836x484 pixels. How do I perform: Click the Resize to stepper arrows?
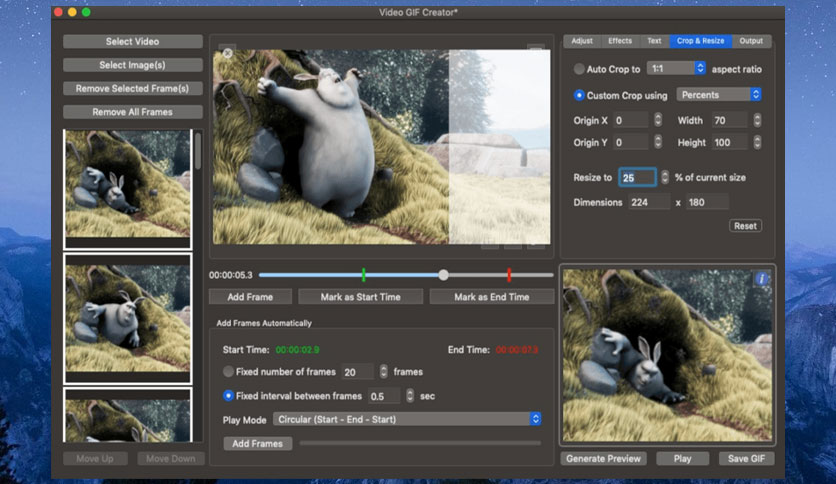665,177
